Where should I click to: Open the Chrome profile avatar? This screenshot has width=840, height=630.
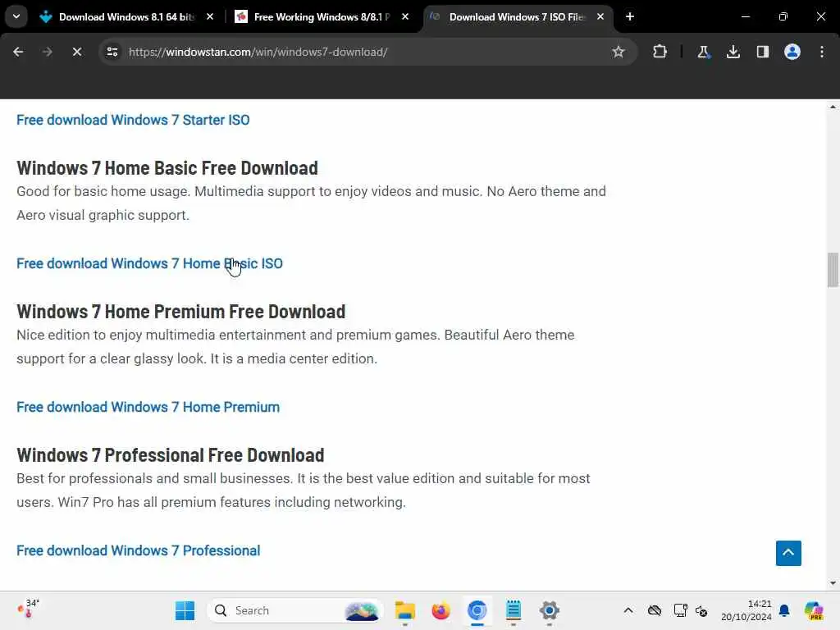coord(792,52)
